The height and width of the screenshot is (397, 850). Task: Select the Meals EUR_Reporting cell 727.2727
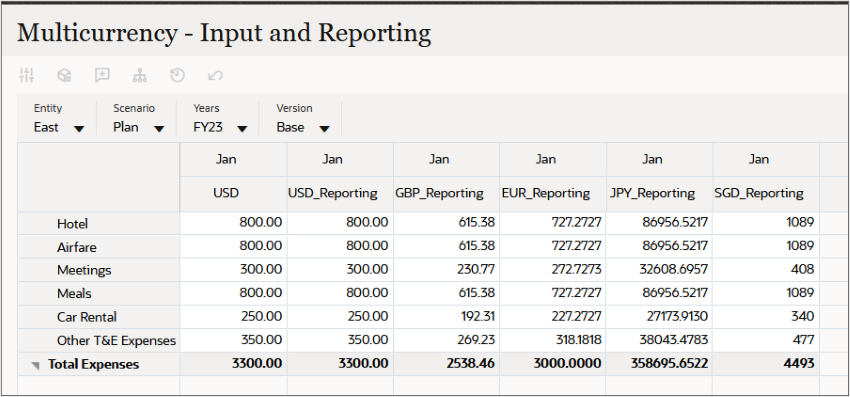(x=553, y=293)
